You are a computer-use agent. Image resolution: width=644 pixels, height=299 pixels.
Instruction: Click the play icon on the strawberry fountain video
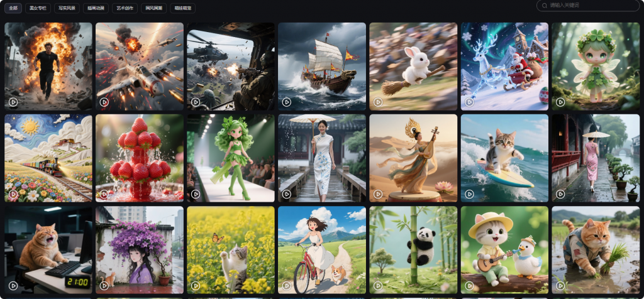[x=104, y=193]
